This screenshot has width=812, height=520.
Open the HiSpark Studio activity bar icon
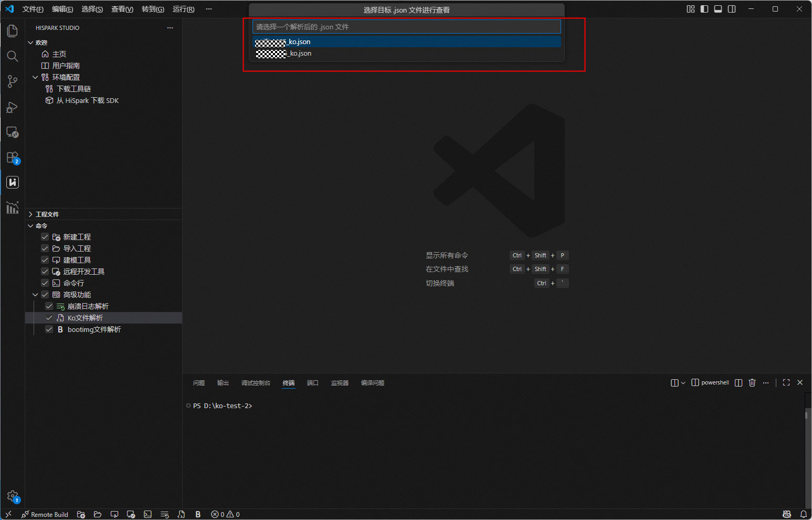13,182
